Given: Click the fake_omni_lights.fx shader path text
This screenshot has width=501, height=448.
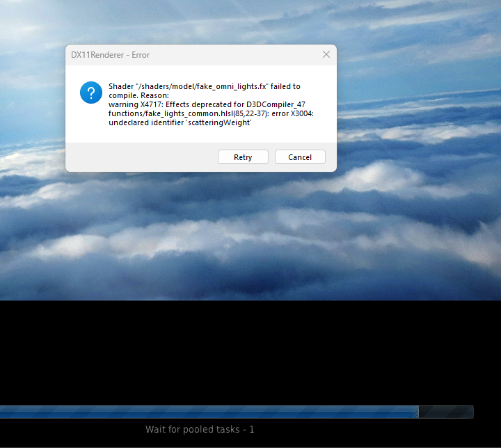Looking at the screenshot, I should (x=202, y=86).
